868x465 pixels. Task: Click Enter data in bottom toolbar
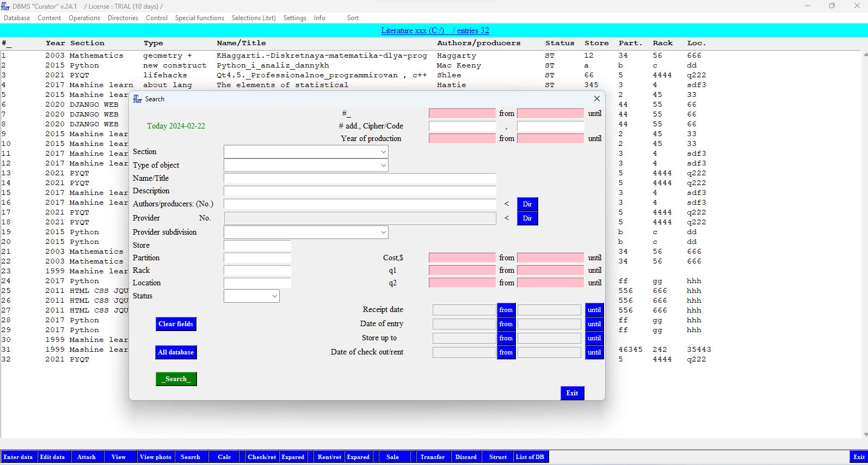click(19, 457)
